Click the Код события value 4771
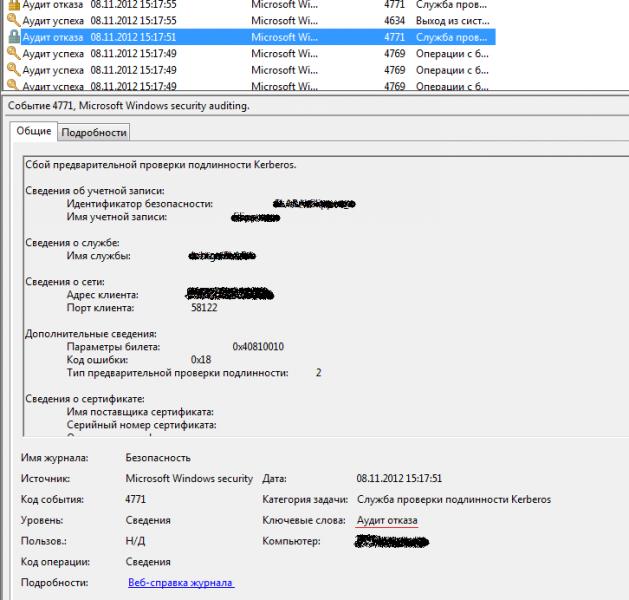This screenshot has height=600, width=629. click(136, 499)
